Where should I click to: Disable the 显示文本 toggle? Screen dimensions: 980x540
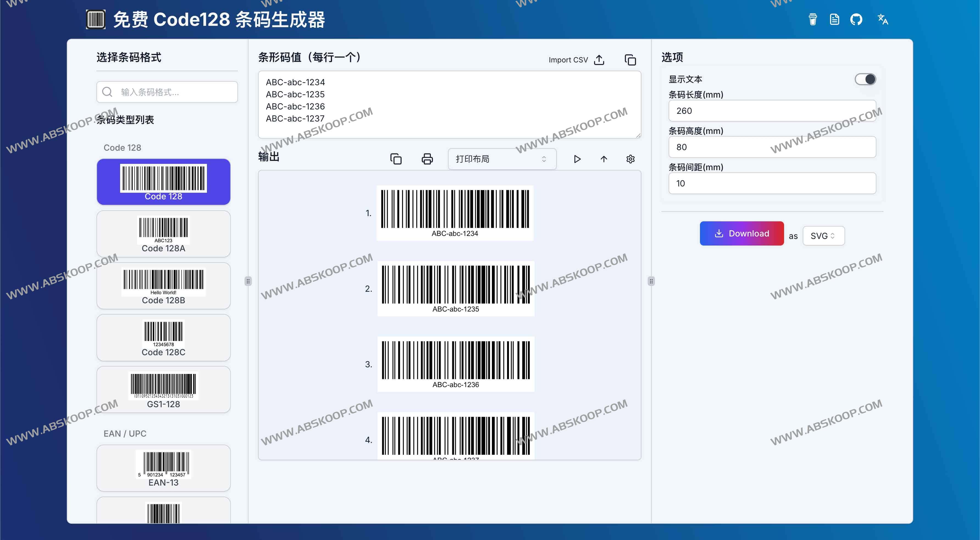coord(865,79)
